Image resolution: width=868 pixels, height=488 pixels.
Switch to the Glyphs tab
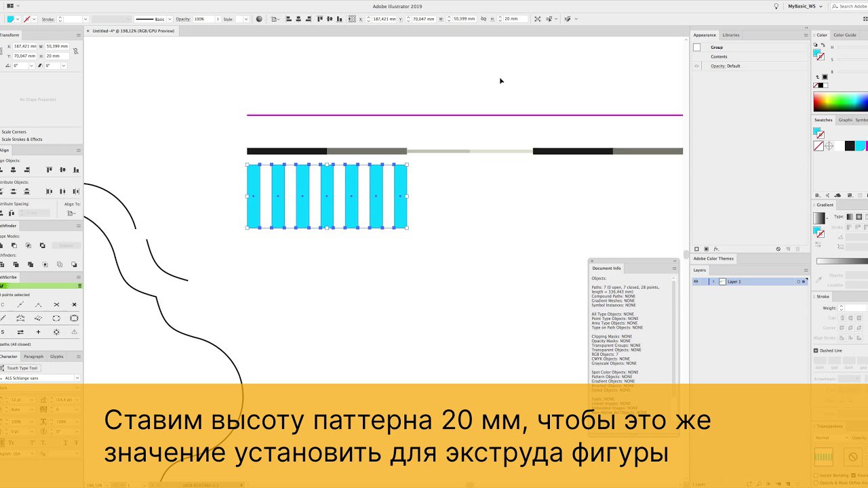[57, 357]
